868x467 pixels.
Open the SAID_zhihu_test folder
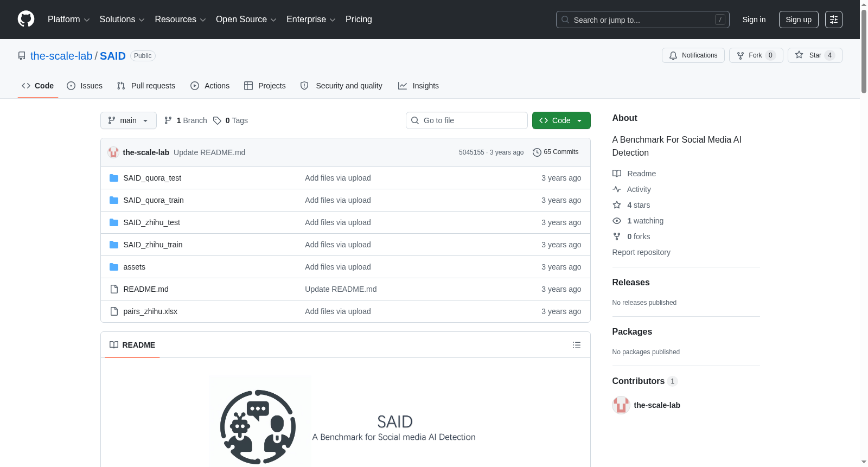pyautogui.click(x=152, y=222)
